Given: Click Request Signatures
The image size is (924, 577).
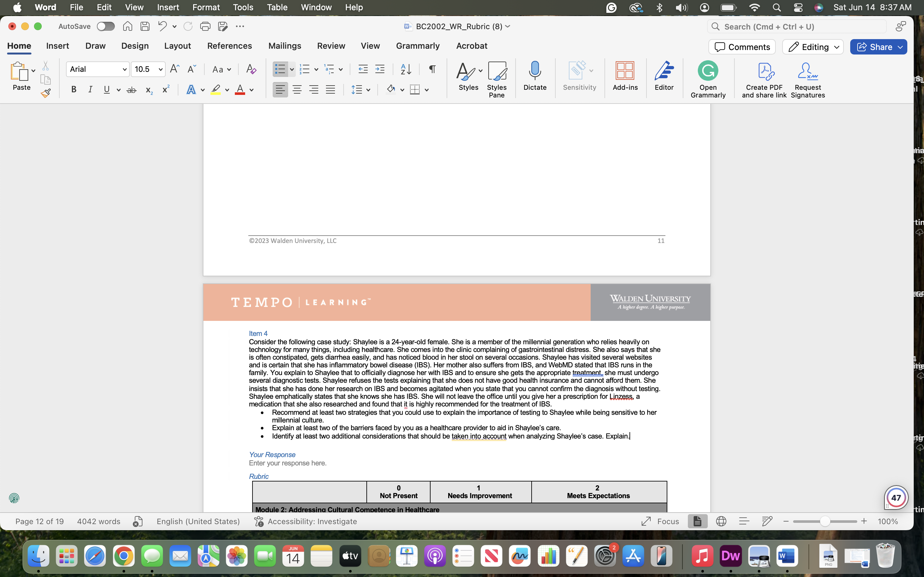Looking at the screenshot, I should tap(808, 80).
